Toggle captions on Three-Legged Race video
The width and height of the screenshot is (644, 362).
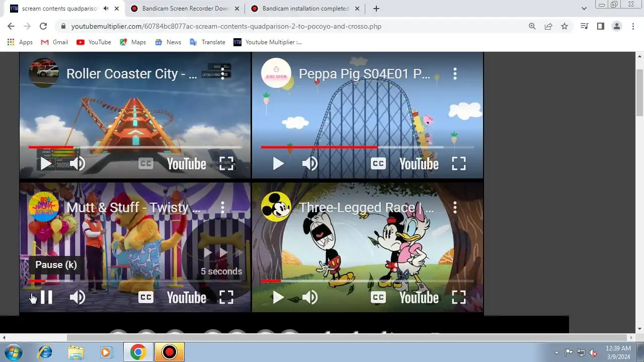tap(378, 297)
